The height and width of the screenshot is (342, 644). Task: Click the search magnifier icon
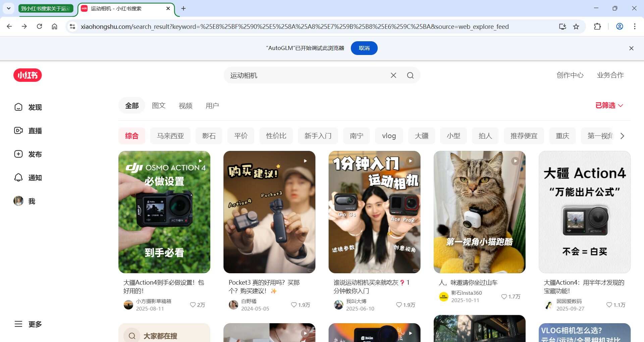tap(410, 75)
